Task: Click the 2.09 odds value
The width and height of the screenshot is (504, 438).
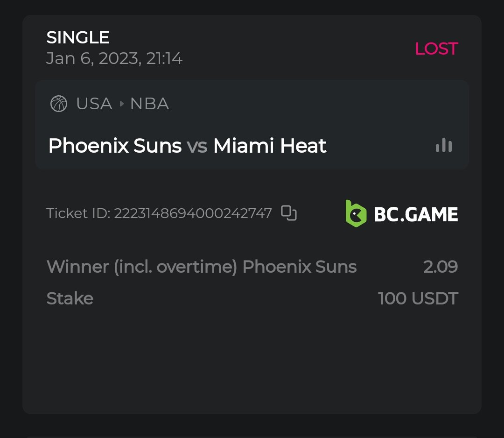Action: 441,267
